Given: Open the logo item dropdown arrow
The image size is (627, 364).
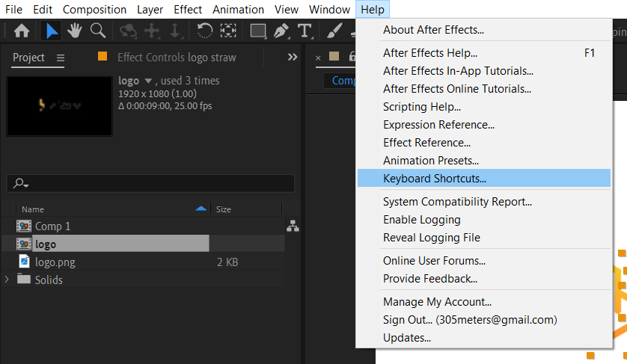Looking at the screenshot, I should point(148,81).
